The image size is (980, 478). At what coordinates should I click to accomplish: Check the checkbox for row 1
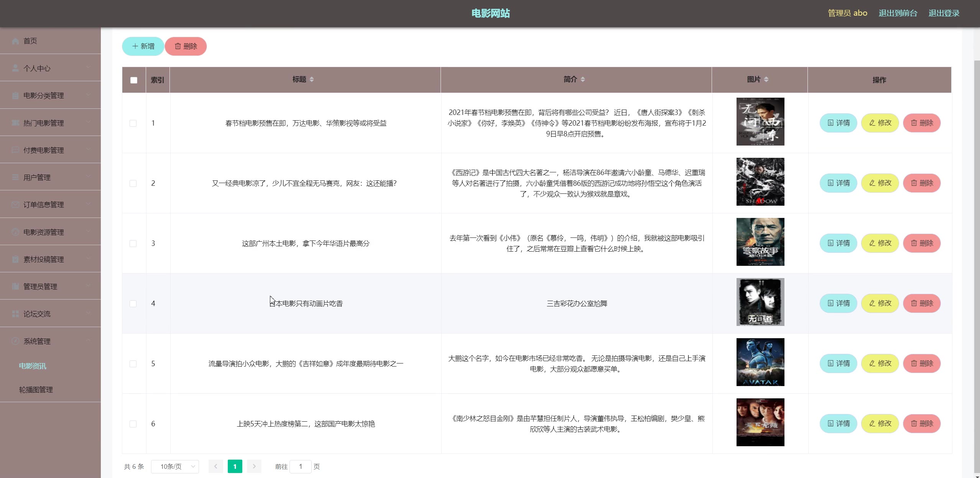[133, 123]
